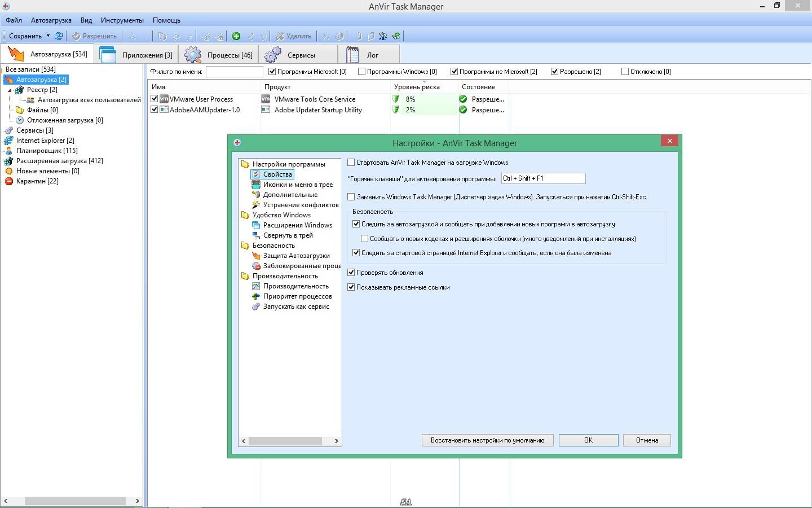This screenshot has width=812, height=508.
Task: Click the red stop icon beside Карантин [22]
Action: coord(9,181)
